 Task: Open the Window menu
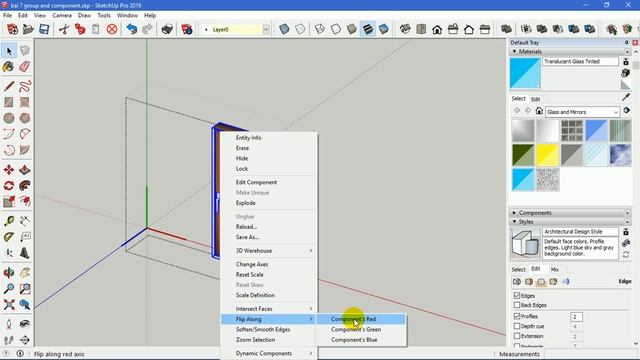click(127, 16)
